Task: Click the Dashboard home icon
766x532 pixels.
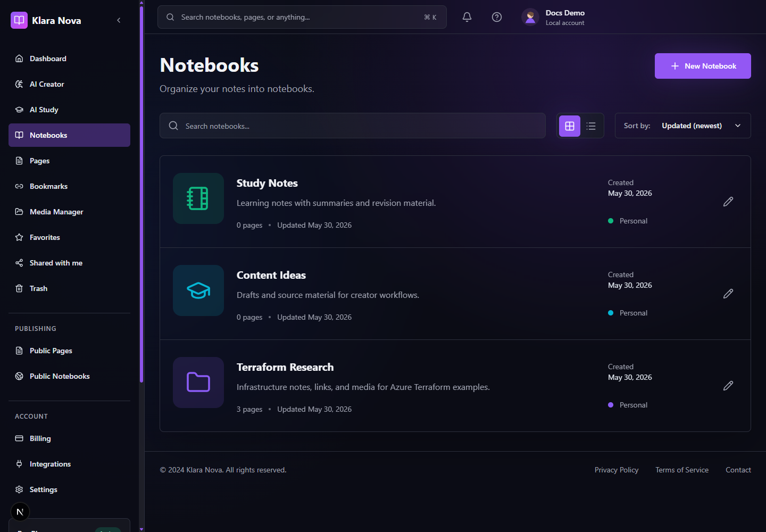Action: coord(19,59)
